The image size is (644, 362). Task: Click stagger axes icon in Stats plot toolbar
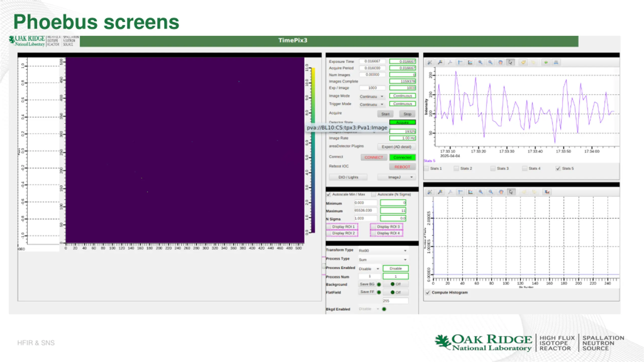[470, 62]
